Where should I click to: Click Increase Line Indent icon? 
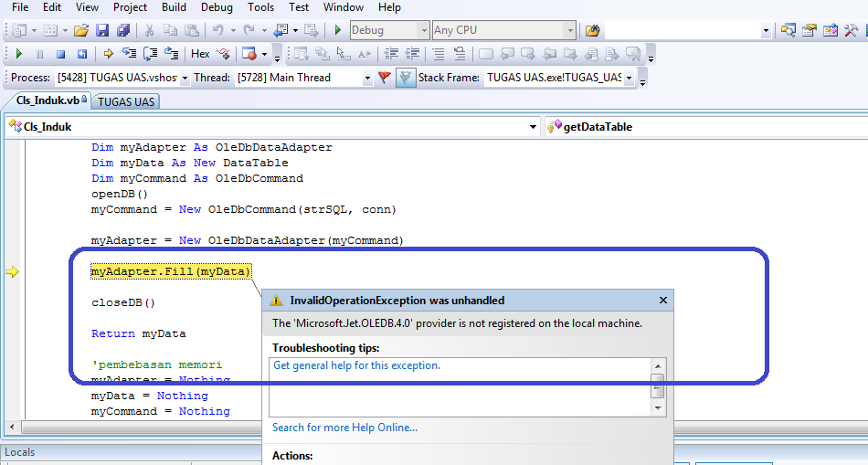(x=412, y=54)
